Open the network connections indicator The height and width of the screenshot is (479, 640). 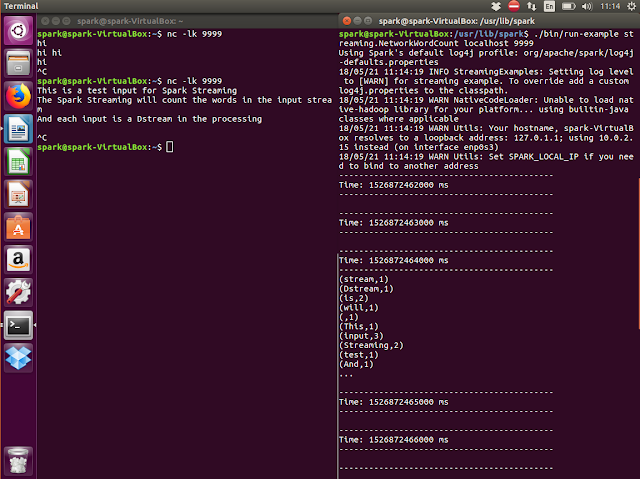[x=531, y=6]
